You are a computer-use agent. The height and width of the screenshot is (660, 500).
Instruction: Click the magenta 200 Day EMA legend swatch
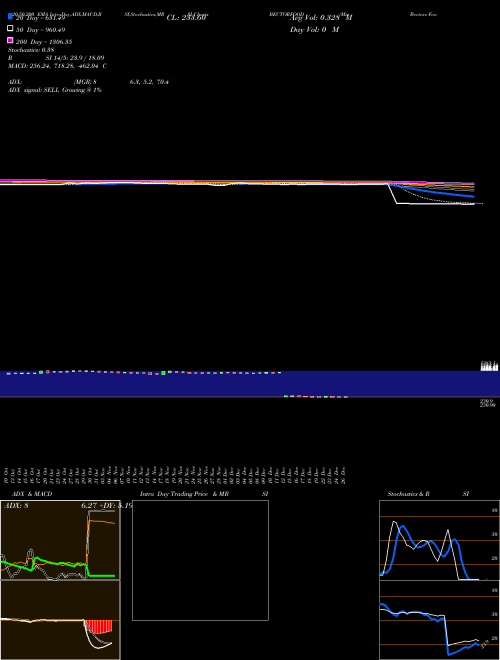tap(10, 40)
